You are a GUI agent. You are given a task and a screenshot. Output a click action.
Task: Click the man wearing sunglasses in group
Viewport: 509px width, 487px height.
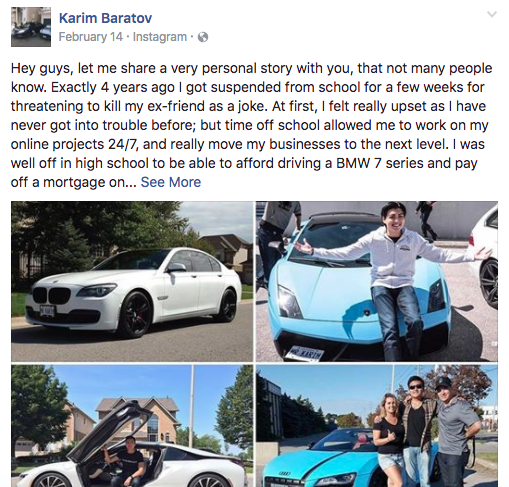coord(416,432)
